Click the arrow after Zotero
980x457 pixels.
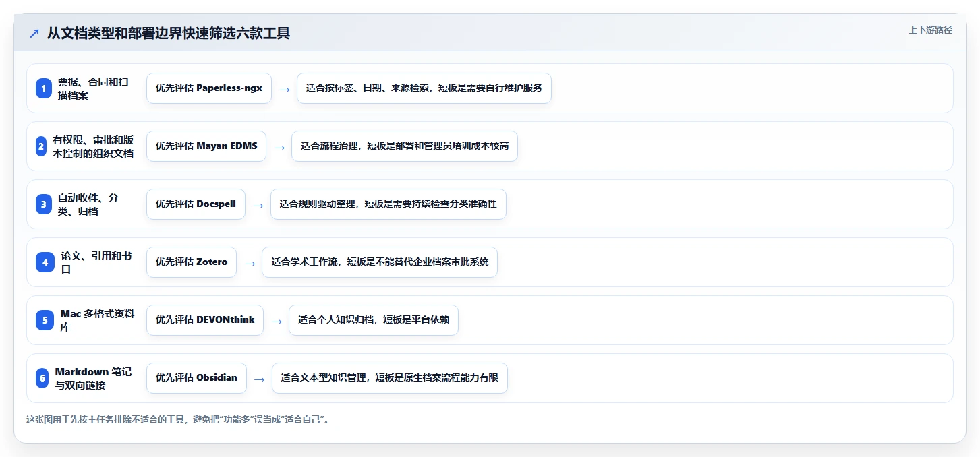click(x=250, y=263)
